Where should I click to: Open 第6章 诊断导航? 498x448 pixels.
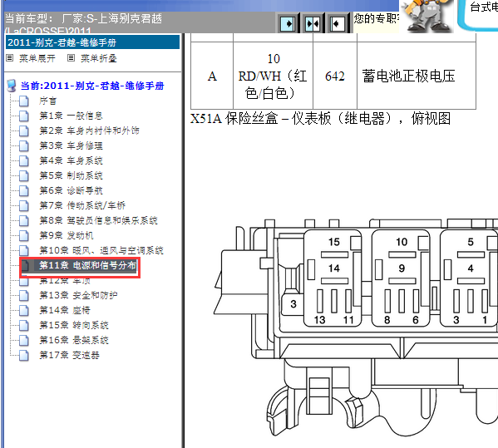(71, 190)
